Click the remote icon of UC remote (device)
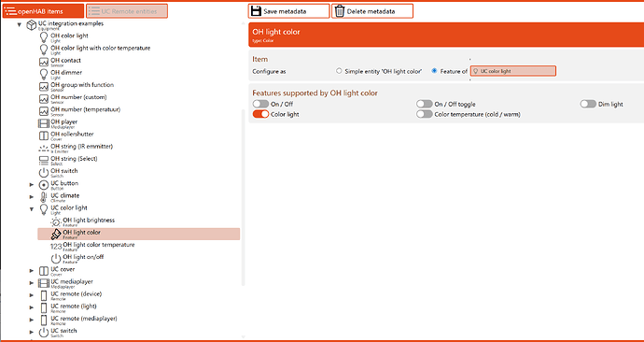 point(44,295)
